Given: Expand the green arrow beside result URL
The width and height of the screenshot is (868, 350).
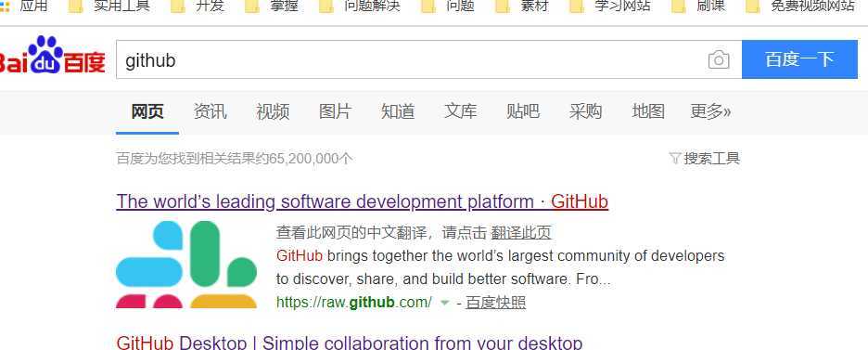Looking at the screenshot, I should click(x=444, y=303).
